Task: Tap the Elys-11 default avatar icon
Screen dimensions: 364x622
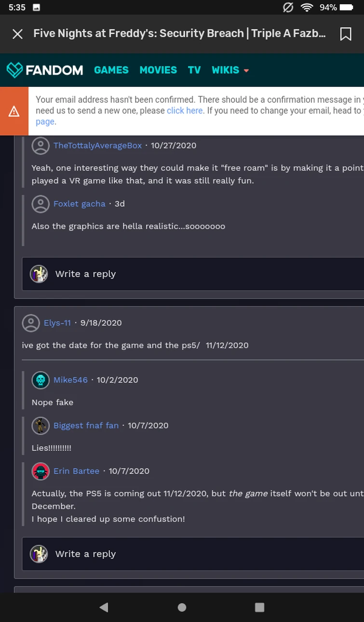Action: [x=31, y=323]
